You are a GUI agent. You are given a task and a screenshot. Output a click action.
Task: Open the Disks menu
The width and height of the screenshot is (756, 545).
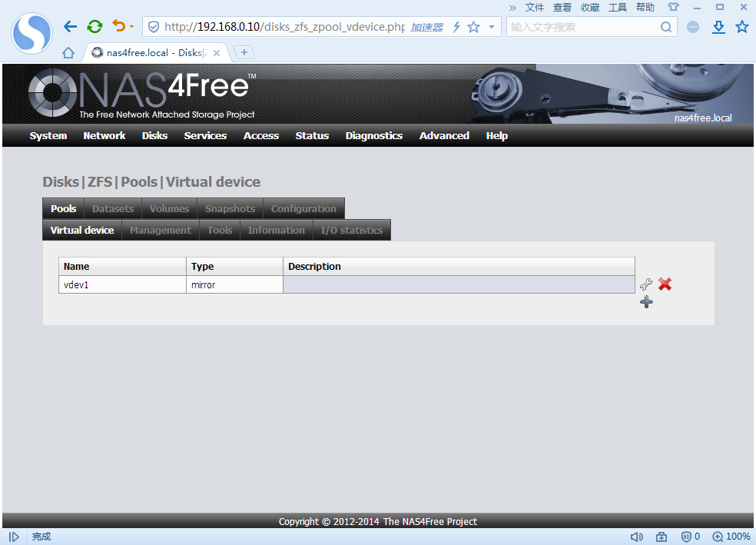pyautogui.click(x=154, y=135)
